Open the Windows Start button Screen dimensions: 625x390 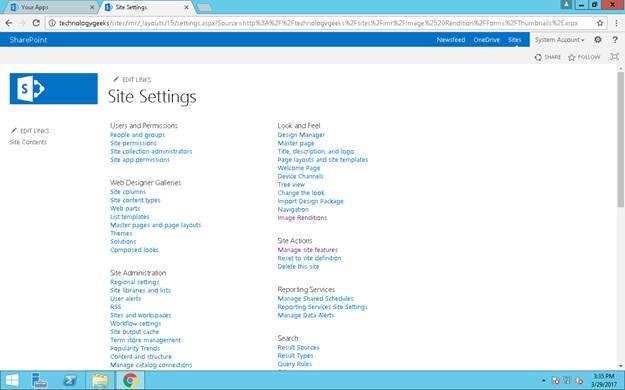(12, 380)
